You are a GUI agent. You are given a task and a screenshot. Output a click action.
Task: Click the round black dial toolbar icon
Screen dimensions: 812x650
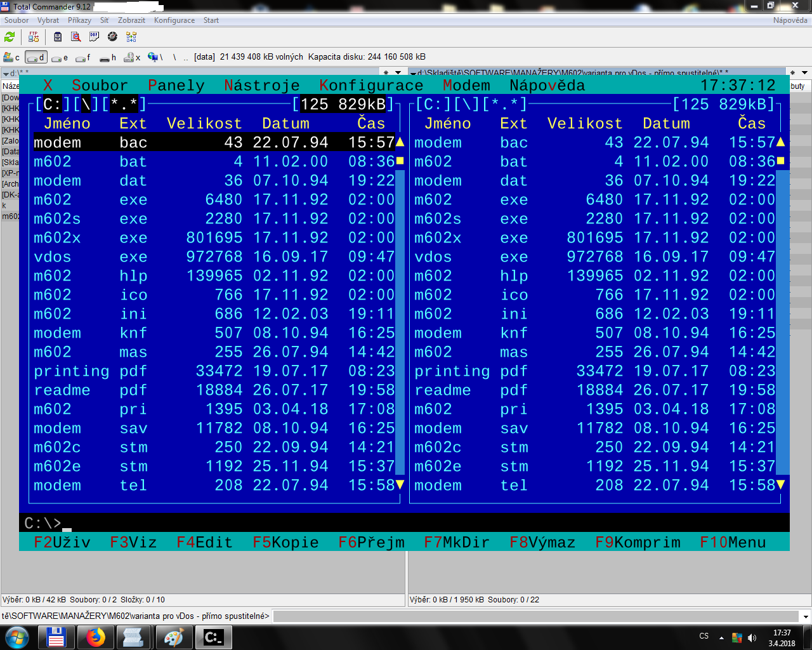point(113,37)
